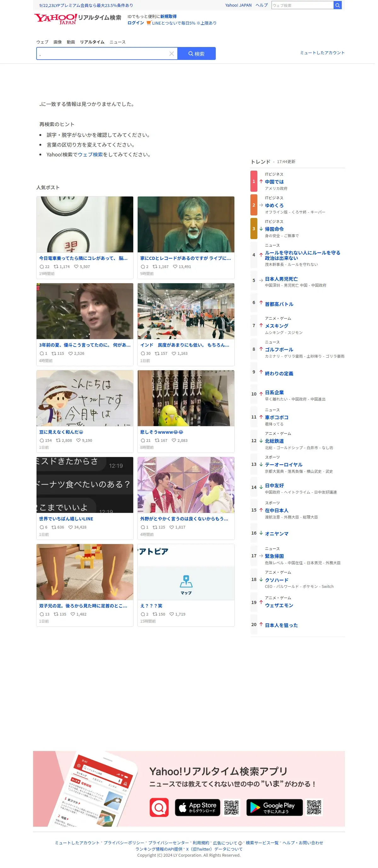Click reply icon on 3年前の夏 post
Image resolution: width=378 pixels, height=868 pixels.
pyautogui.click(x=42, y=354)
